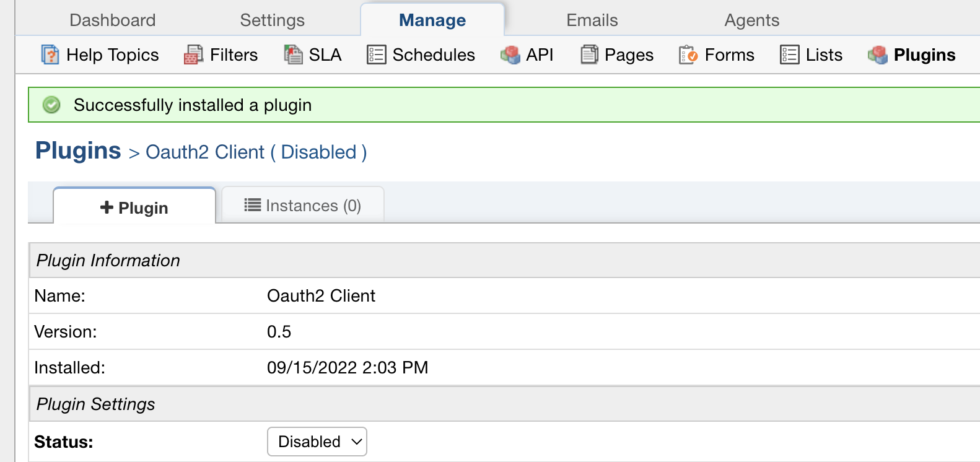Go to the Emails tab
980x462 pixels.
[x=592, y=20]
